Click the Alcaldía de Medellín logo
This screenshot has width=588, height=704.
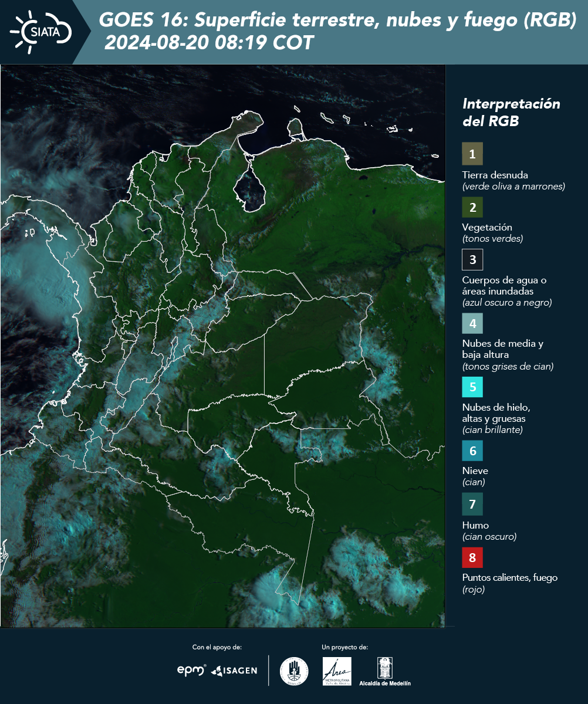pyautogui.click(x=385, y=671)
